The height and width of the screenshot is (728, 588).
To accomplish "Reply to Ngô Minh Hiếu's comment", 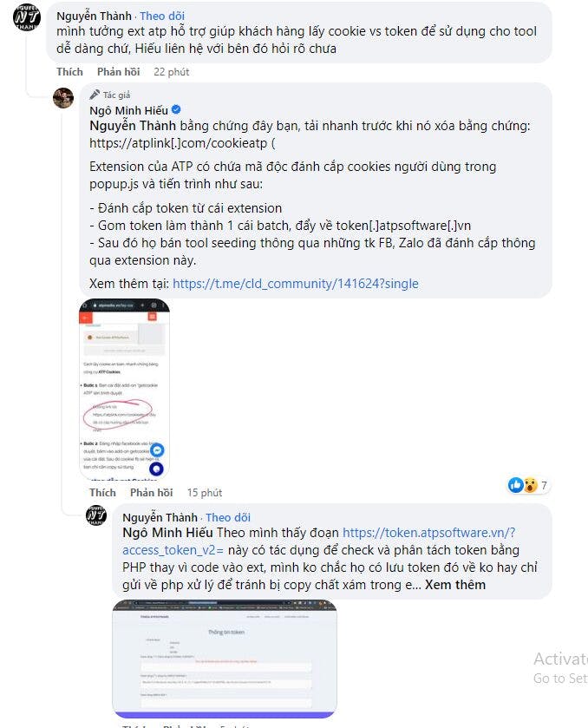I will (x=151, y=493).
